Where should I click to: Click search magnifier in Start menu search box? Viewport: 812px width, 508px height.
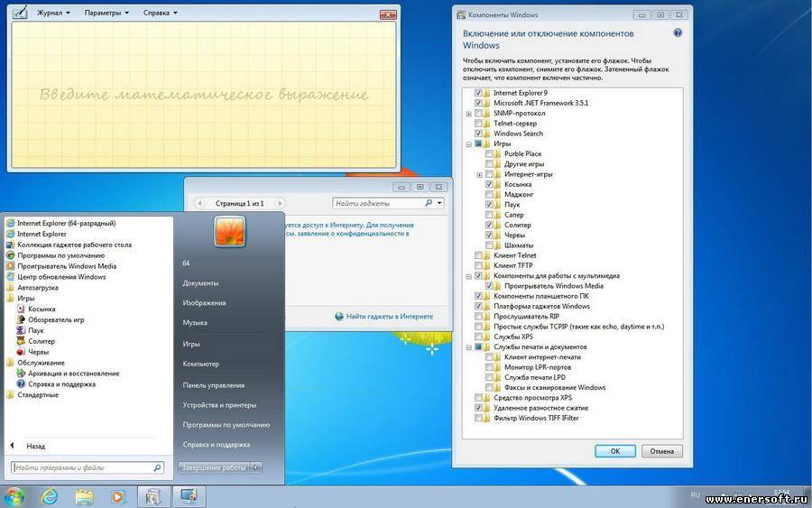click(157, 467)
